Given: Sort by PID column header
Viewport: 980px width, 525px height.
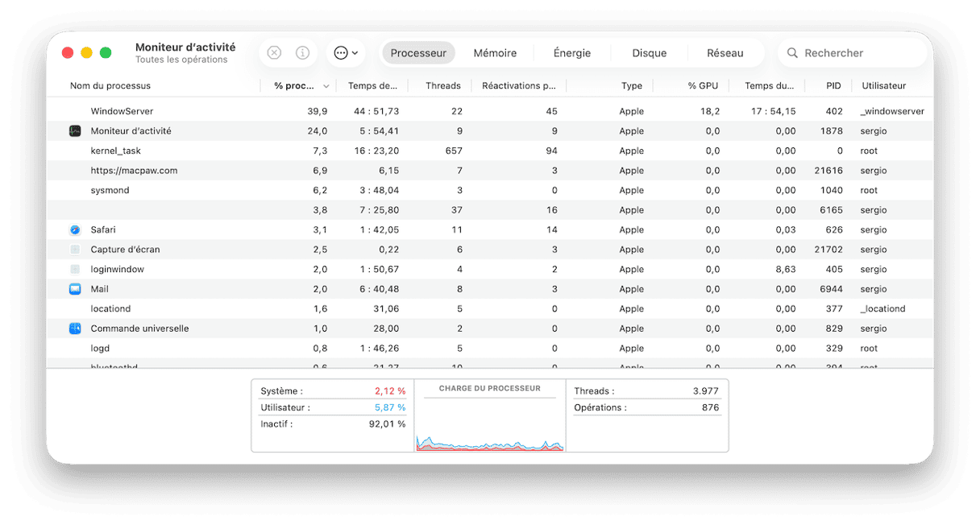Looking at the screenshot, I should pos(833,85).
